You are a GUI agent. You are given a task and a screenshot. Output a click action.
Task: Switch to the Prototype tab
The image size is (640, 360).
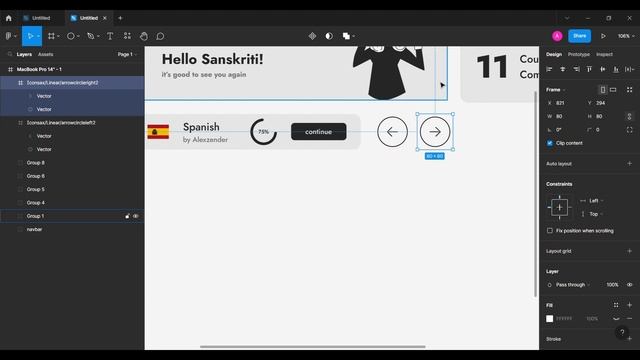coord(579,54)
